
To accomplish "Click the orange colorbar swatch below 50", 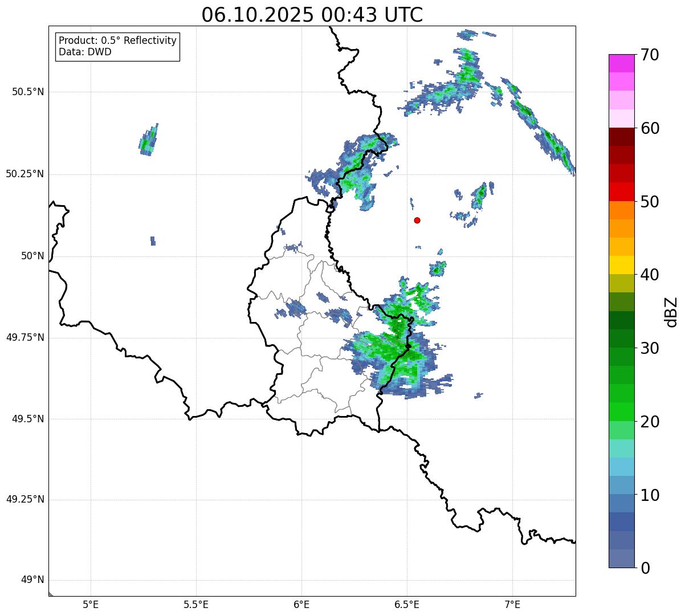I will [622, 210].
